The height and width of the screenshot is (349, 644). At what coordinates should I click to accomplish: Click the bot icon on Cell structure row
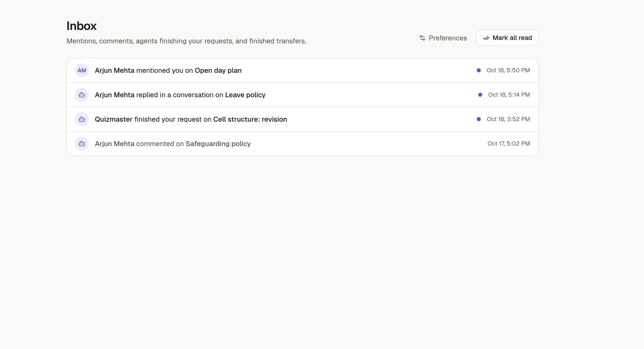82,119
